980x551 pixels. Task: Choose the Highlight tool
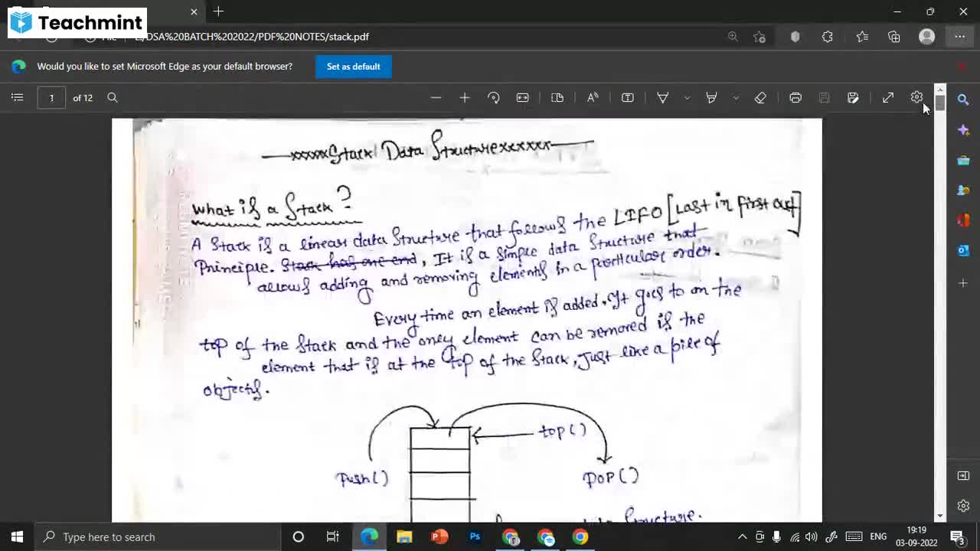[711, 97]
